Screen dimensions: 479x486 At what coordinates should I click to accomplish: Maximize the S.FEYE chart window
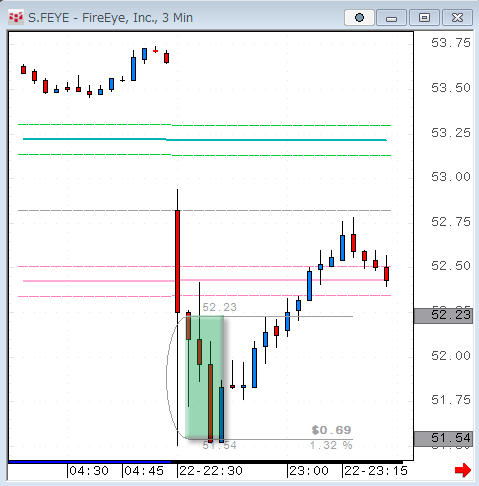[424, 17]
